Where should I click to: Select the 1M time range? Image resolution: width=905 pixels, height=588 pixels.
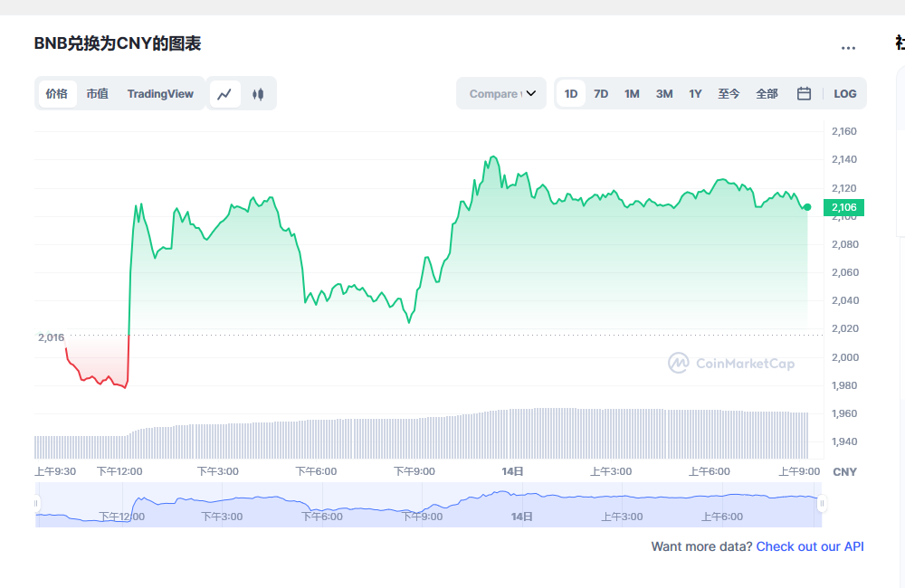point(632,94)
